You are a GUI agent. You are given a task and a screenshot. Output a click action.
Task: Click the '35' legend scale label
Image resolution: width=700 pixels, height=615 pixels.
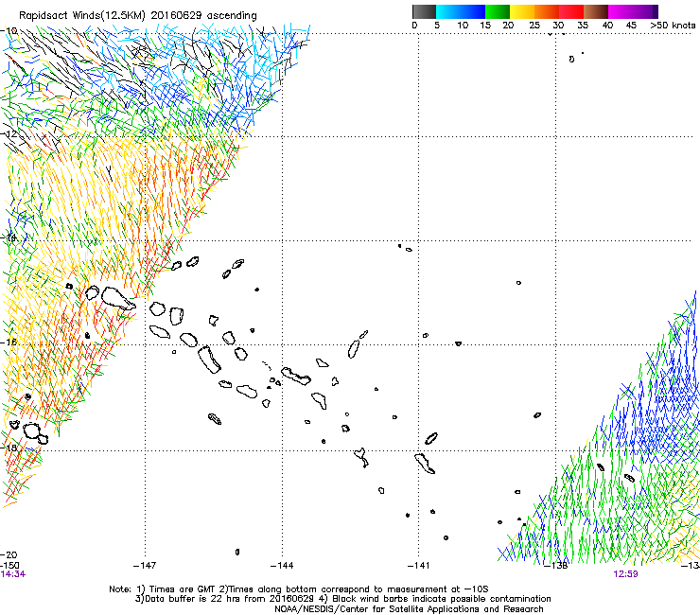pos(583,26)
